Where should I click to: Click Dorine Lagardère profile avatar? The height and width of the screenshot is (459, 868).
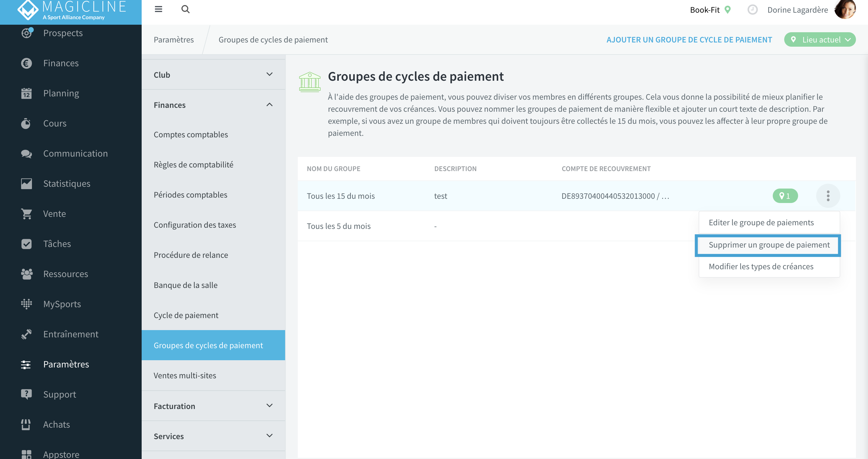tap(845, 9)
